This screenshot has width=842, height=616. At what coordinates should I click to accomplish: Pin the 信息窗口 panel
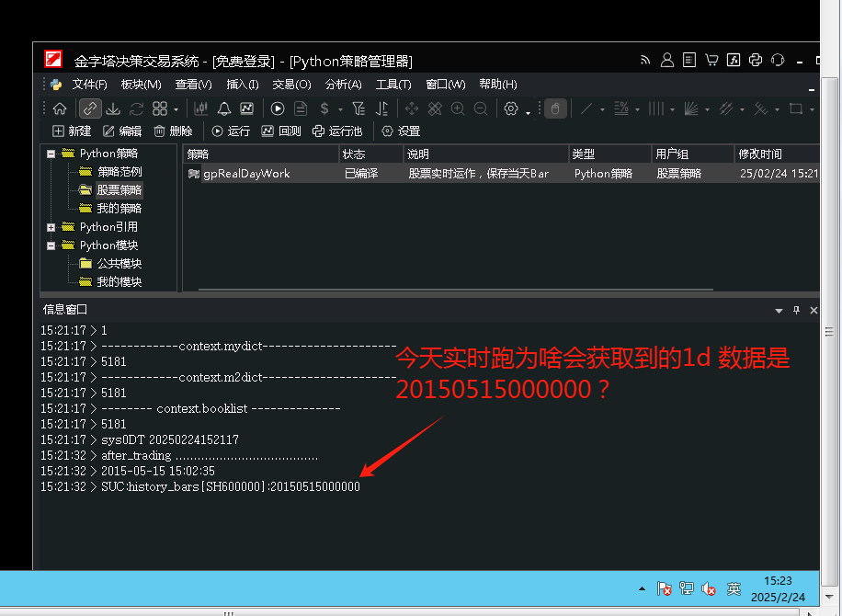(x=796, y=310)
